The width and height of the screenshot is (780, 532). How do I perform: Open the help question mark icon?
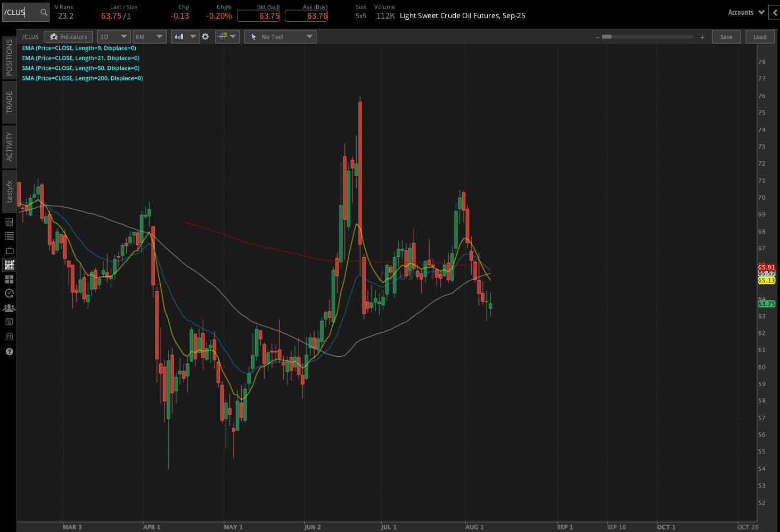tap(9, 351)
